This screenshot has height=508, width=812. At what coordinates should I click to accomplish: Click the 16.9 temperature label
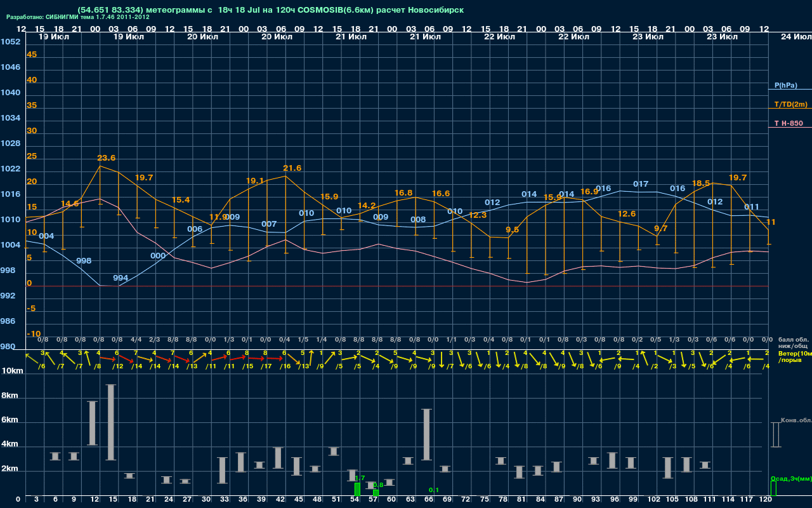589,192
